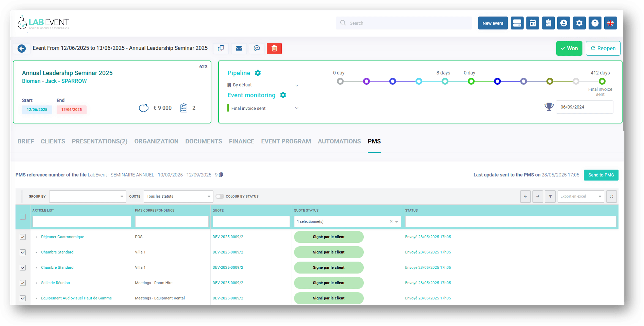The height and width of the screenshot is (326, 644).
Task: Open the Group by dropdown
Action: (x=87, y=196)
